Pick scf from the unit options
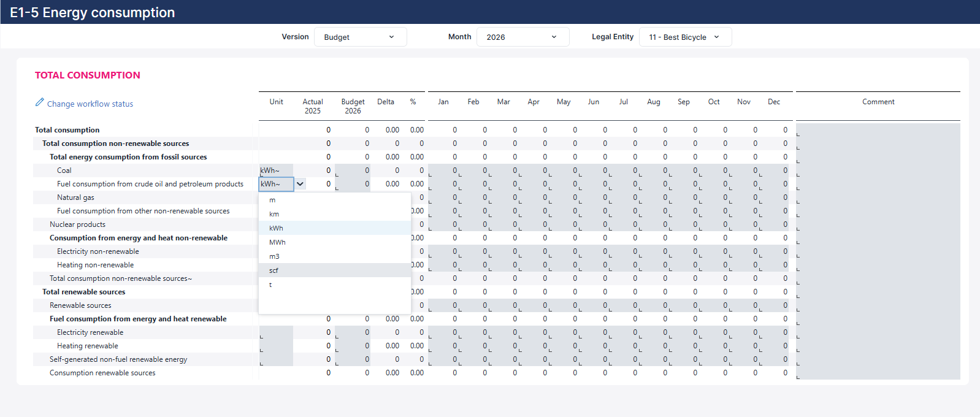Viewport: 980px width, 417px height. pyautogui.click(x=335, y=270)
